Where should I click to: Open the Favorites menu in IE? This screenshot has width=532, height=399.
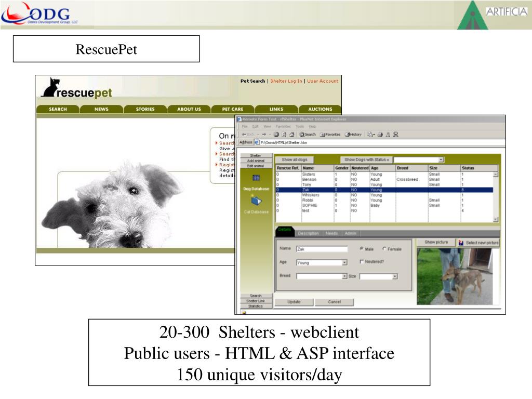tap(283, 127)
